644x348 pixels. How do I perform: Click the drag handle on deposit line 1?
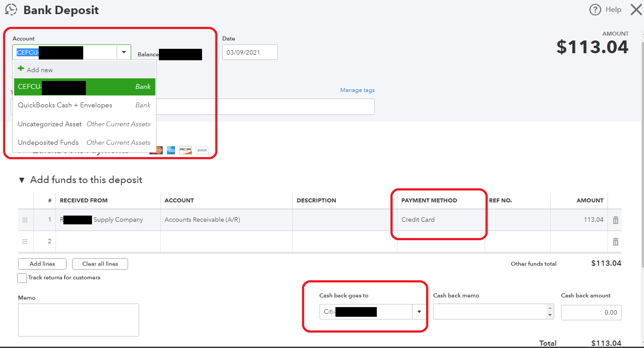pos(25,220)
